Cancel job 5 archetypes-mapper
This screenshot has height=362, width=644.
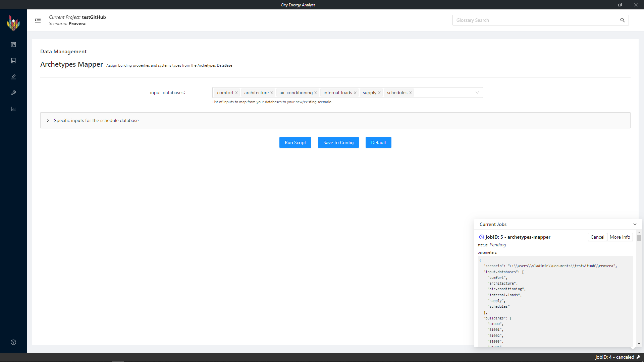pos(597,237)
